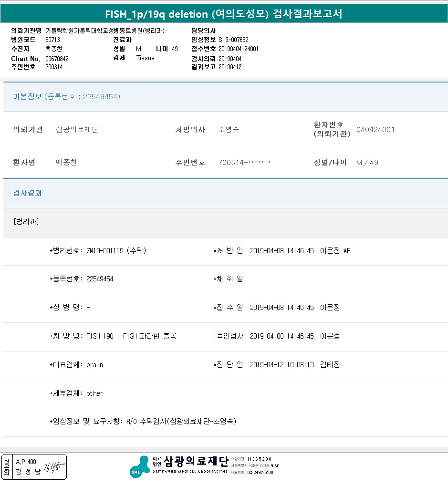This screenshot has width=448, height=485.
Task: Click the 대표전화 phone number in footer
Action: pyautogui.click(x=260, y=473)
